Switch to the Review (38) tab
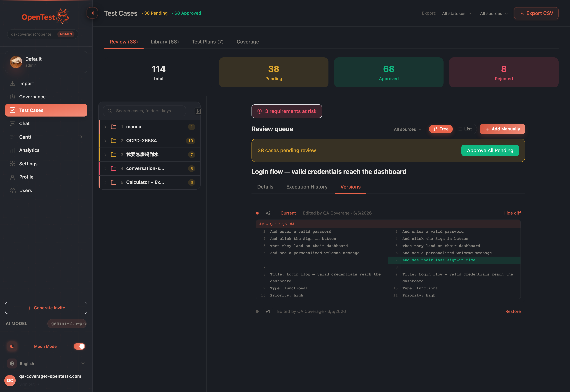This screenshot has width=570, height=392. point(124,42)
